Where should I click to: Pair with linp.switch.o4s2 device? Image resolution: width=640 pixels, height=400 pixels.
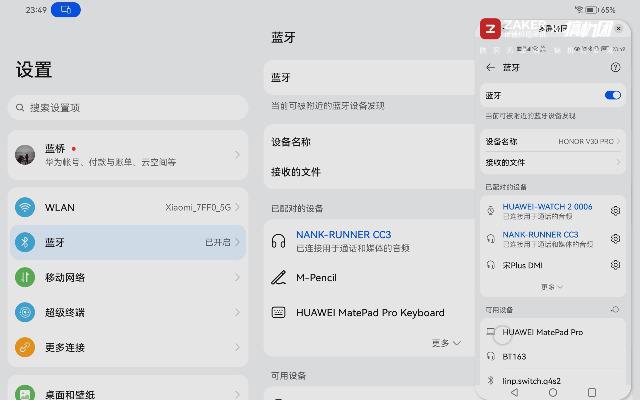[x=553, y=380]
